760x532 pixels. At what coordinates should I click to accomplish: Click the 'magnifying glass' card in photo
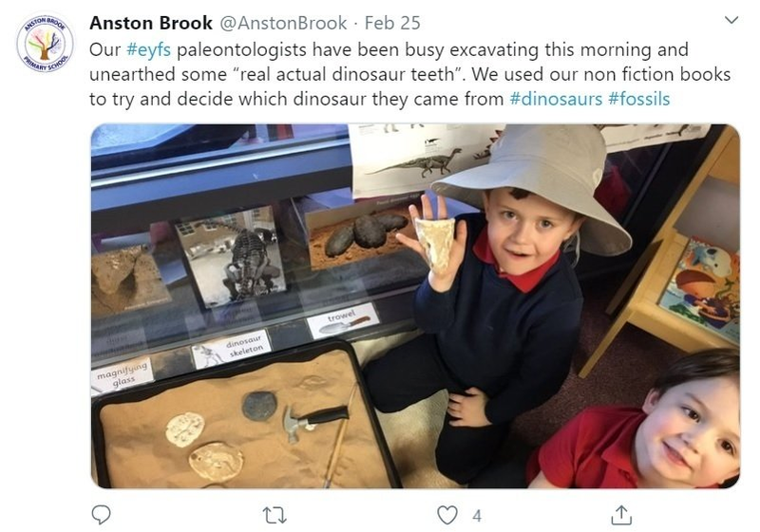pyautogui.click(x=123, y=375)
